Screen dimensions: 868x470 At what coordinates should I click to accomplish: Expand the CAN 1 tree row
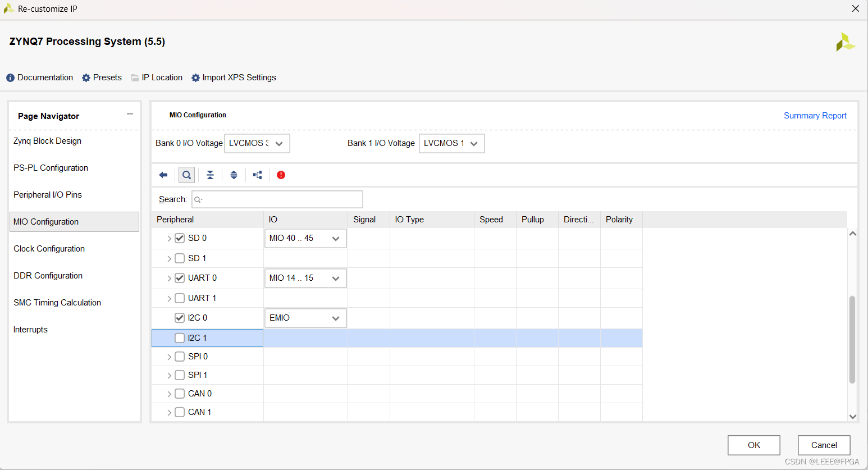(169, 413)
